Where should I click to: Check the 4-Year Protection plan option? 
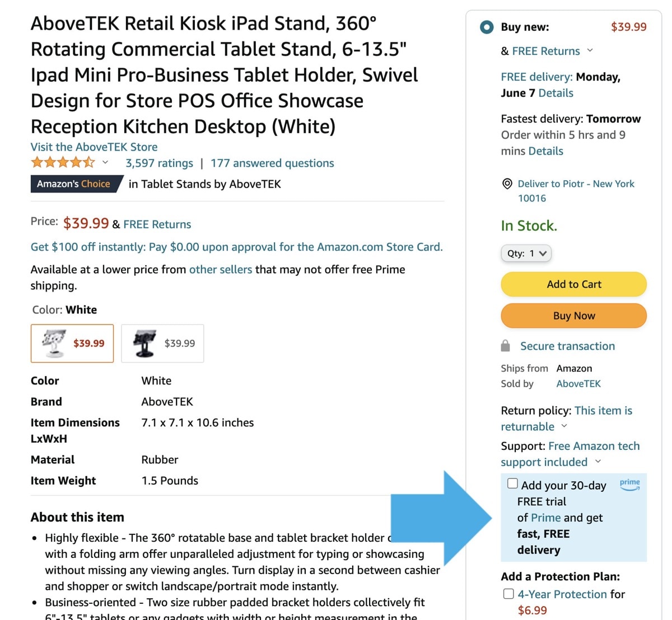[508, 594]
